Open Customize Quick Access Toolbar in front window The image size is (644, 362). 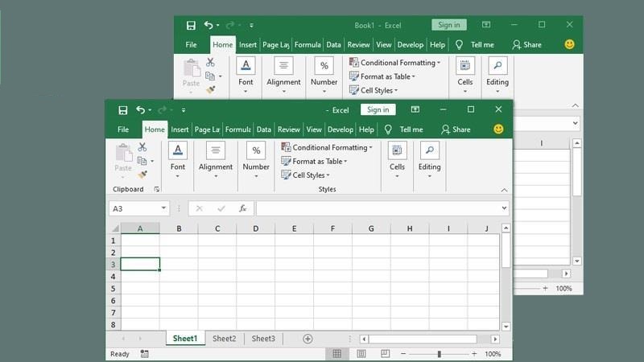click(x=184, y=110)
